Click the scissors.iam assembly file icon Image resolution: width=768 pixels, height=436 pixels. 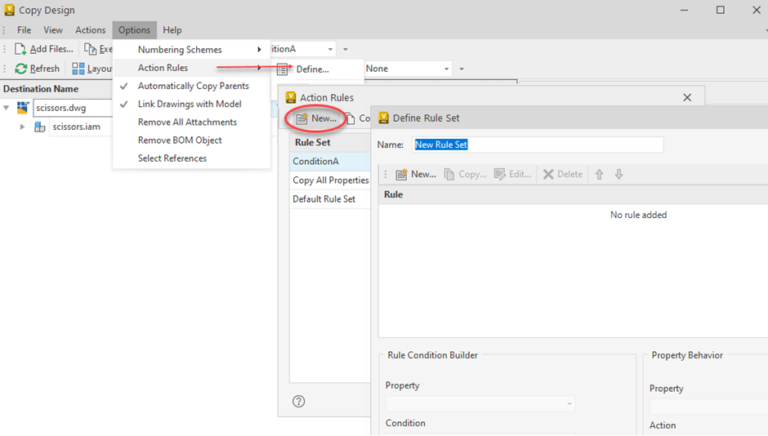[x=40, y=127]
